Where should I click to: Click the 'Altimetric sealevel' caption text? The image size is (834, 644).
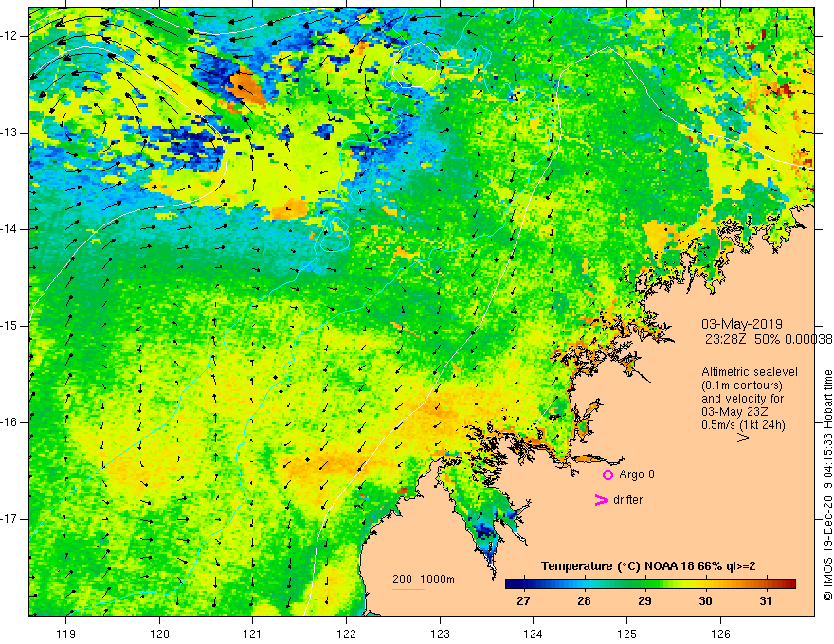pos(750,372)
